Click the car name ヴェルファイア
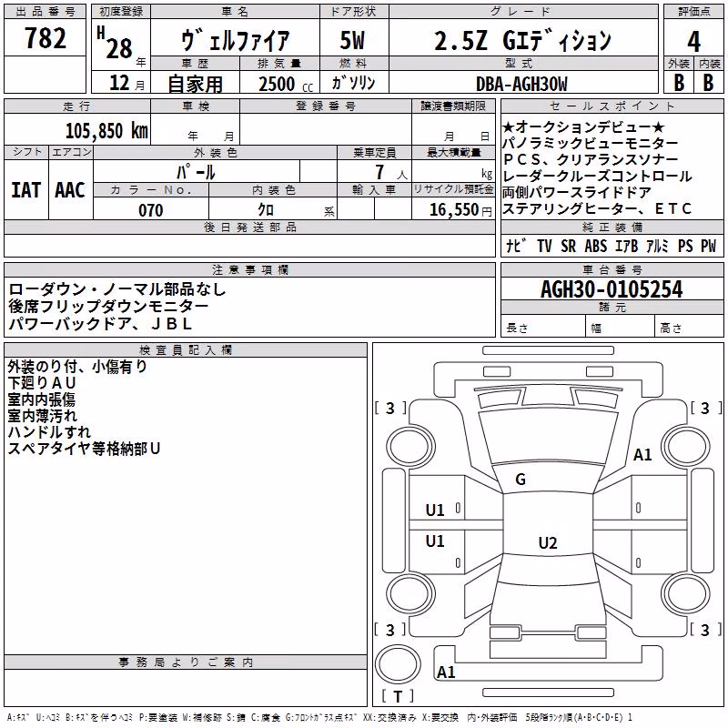This screenshot has height=728, width=728. click(x=235, y=40)
